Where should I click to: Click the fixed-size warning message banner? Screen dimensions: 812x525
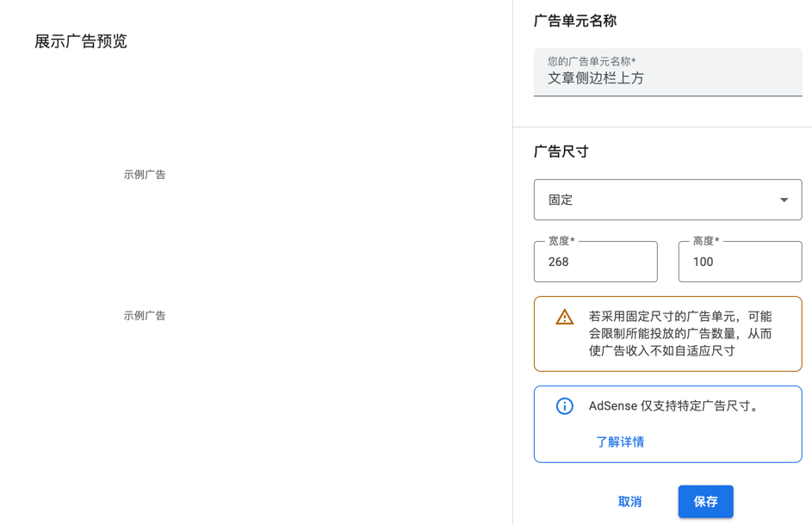(667, 334)
